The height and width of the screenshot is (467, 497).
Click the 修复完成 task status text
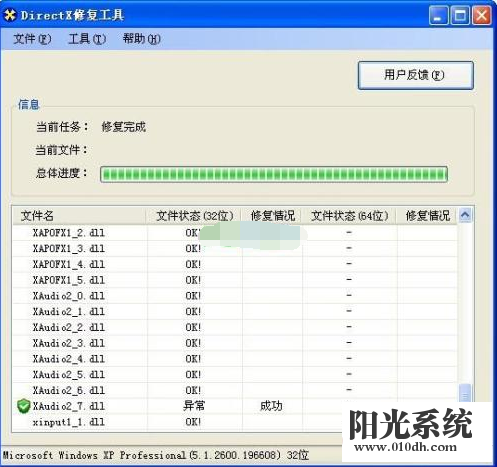point(124,127)
